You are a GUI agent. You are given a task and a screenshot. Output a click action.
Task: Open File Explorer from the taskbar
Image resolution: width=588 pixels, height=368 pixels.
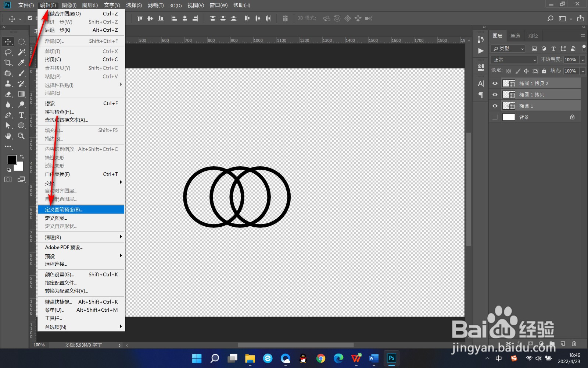pyautogui.click(x=250, y=358)
